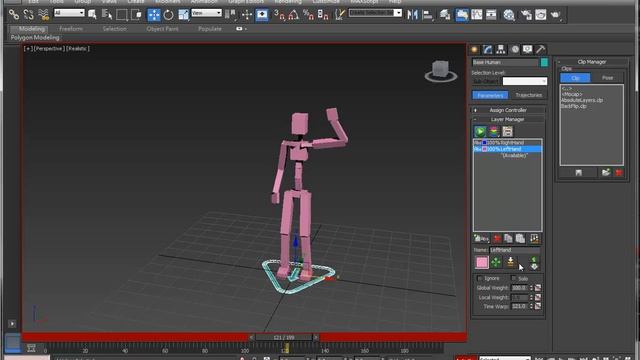Activate the Select Object arrow tool
Screen dimensions: 640x360
(92, 15)
